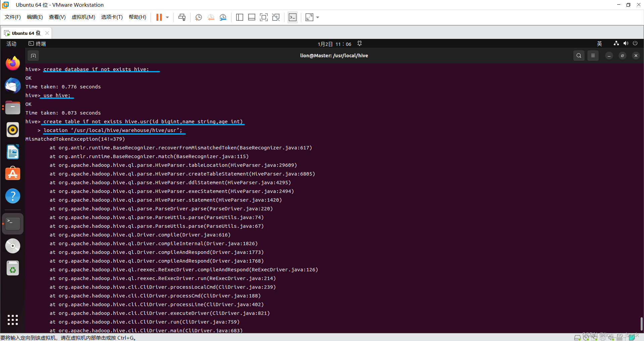The height and width of the screenshot is (341, 644).
Task: Open the Trash in dock
Action: point(13,268)
